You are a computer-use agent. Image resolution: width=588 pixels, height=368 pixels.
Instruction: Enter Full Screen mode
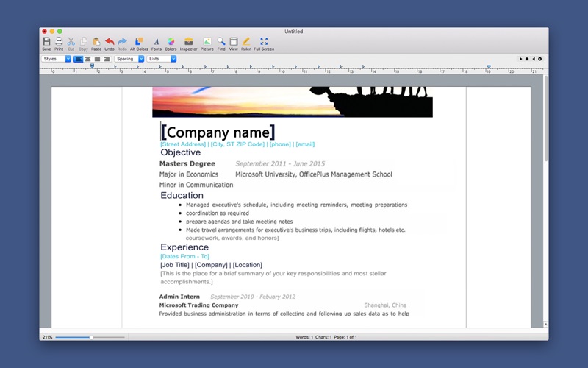point(264,43)
